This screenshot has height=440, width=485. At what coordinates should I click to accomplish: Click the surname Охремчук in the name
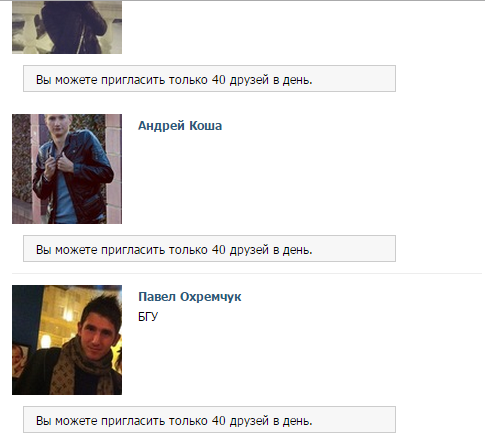tap(211, 297)
